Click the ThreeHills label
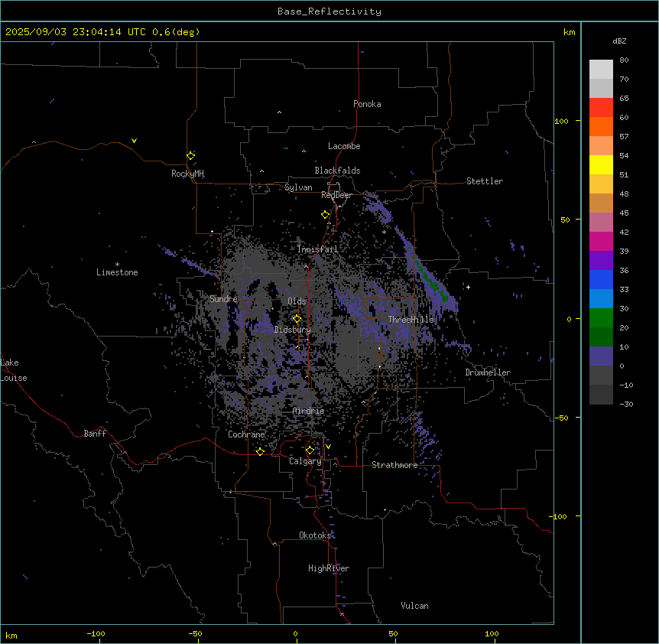This screenshot has width=659, height=644. (411, 320)
